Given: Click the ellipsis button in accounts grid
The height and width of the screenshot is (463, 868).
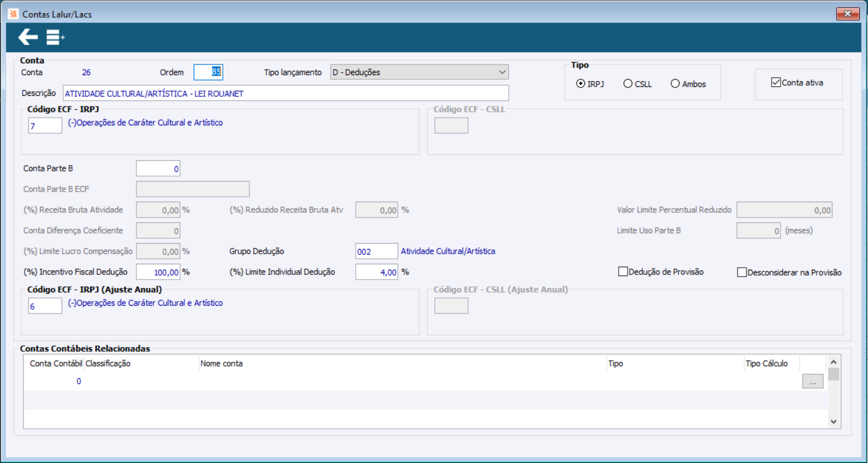Looking at the screenshot, I should point(812,382).
